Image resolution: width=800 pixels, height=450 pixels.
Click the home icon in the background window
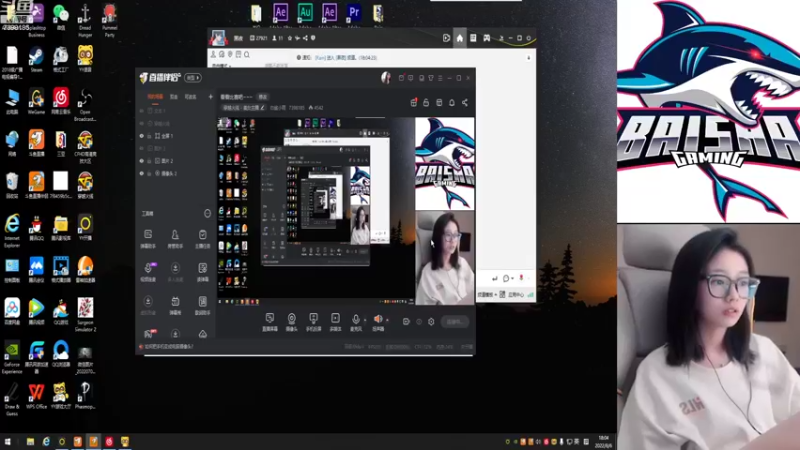tap(460, 38)
